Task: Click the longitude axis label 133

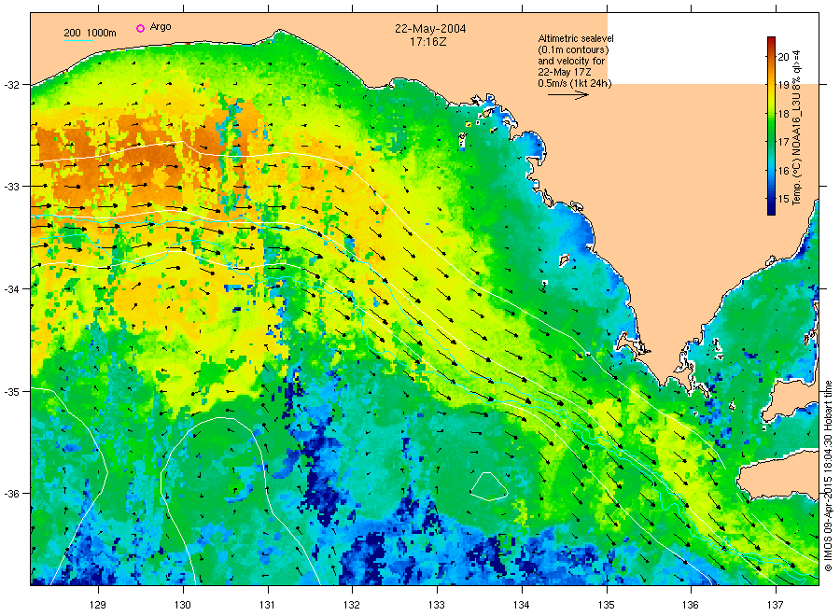Action: coord(437,605)
